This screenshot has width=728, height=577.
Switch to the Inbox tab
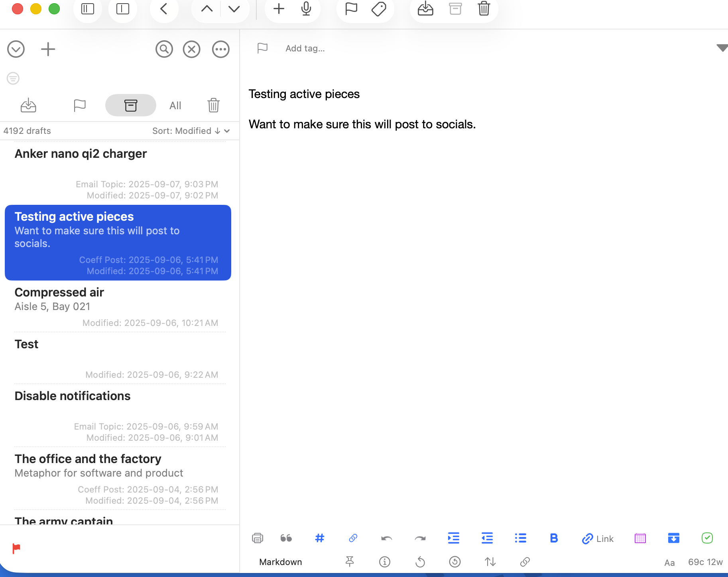(x=28, y=106)
